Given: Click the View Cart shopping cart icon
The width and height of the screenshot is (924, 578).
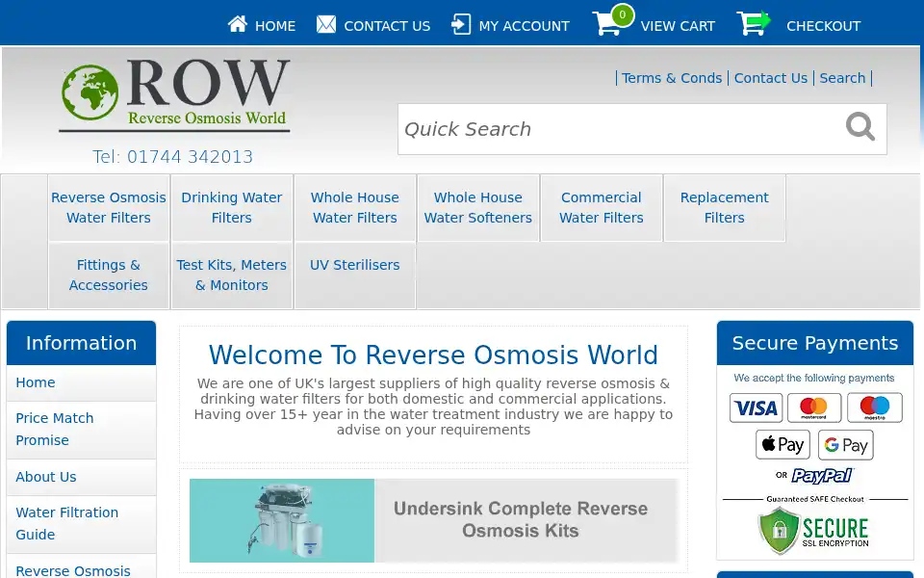Looking at the screenshot, I should 607,23.
